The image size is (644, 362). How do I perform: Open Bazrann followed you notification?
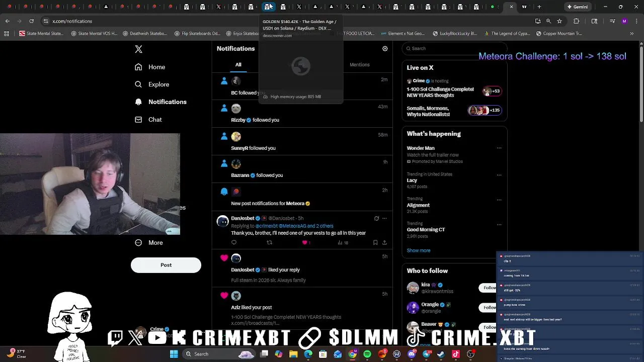[x=302, y=169]
